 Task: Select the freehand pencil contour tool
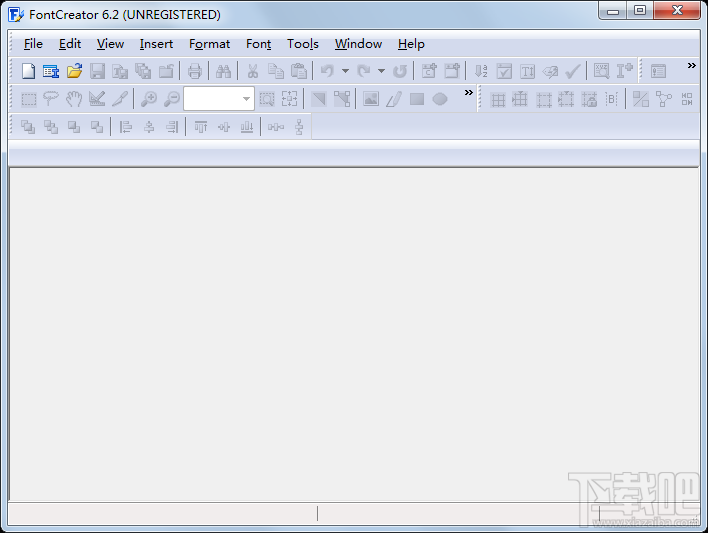click(394, 99)
